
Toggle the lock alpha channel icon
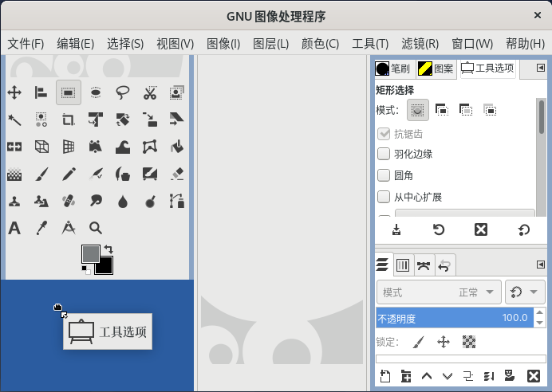[468, 342]
